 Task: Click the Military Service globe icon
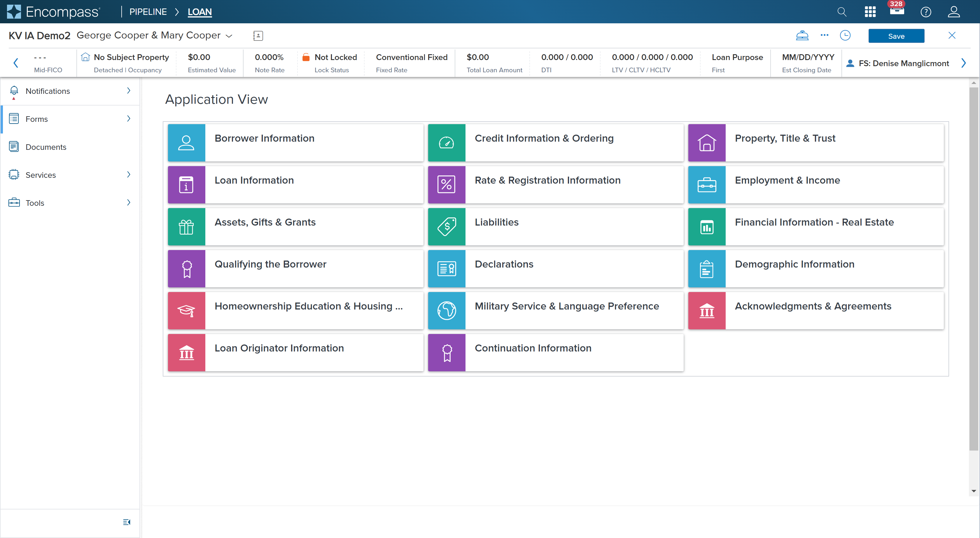point(447,311)
